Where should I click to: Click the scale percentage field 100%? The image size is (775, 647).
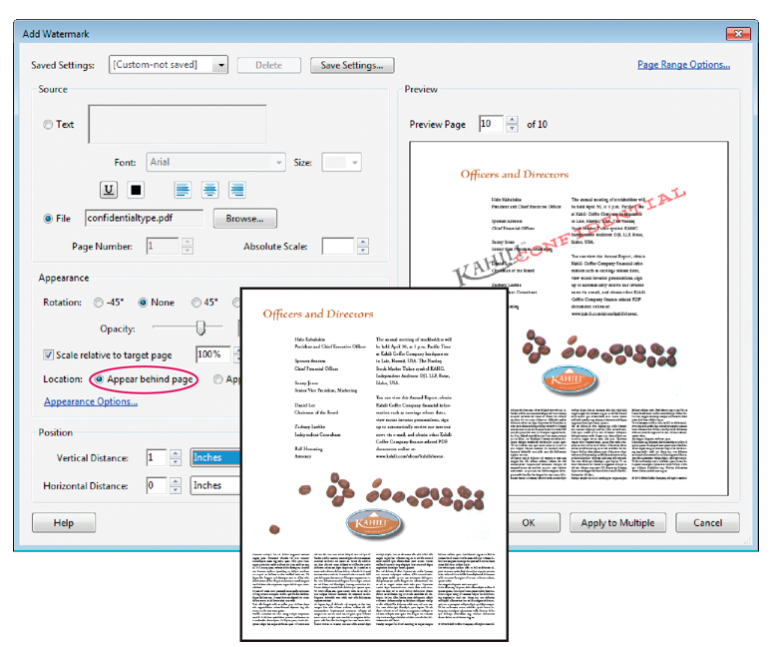214,354
